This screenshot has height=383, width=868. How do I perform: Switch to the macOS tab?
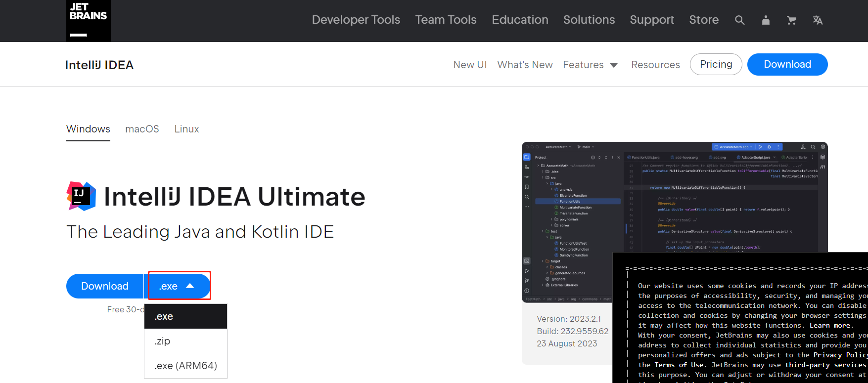point(142,129)
